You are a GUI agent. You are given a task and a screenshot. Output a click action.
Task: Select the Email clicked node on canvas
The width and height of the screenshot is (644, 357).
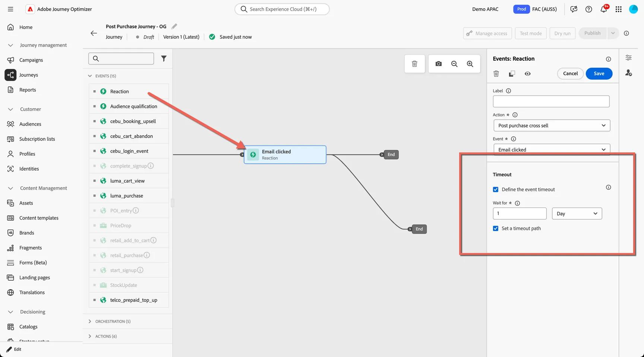click(285, 155)
